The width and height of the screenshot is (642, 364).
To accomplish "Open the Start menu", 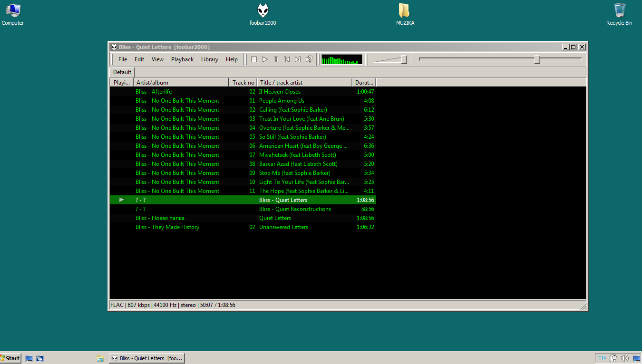I will [10, 358].
